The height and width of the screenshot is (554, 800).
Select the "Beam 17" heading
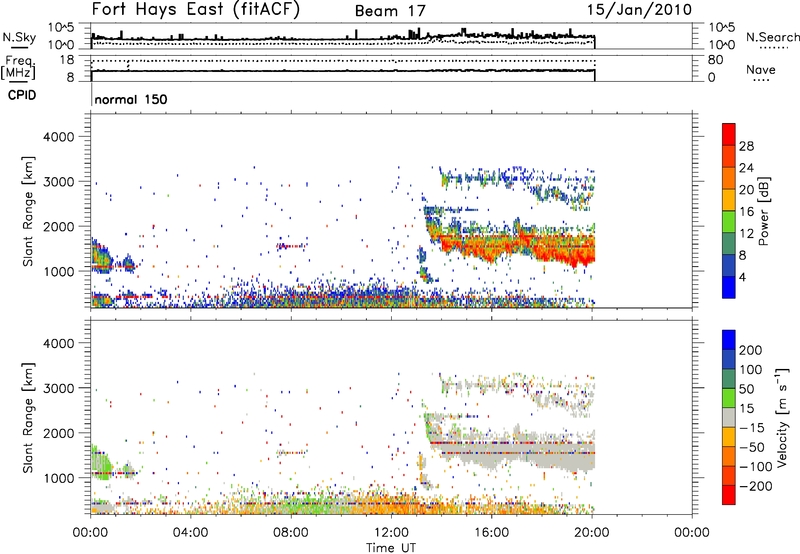point(390,11)
